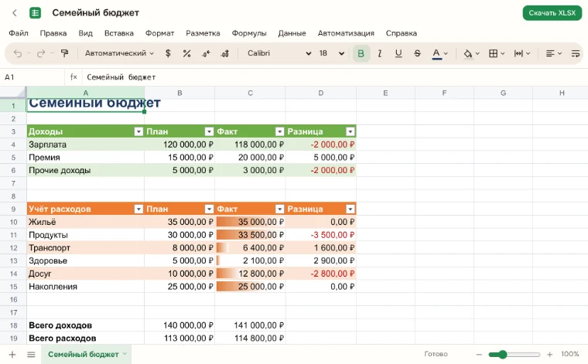Screen dimensions: 588x364
Task: Toggle text wrapping icon
Action: [576, 53]
